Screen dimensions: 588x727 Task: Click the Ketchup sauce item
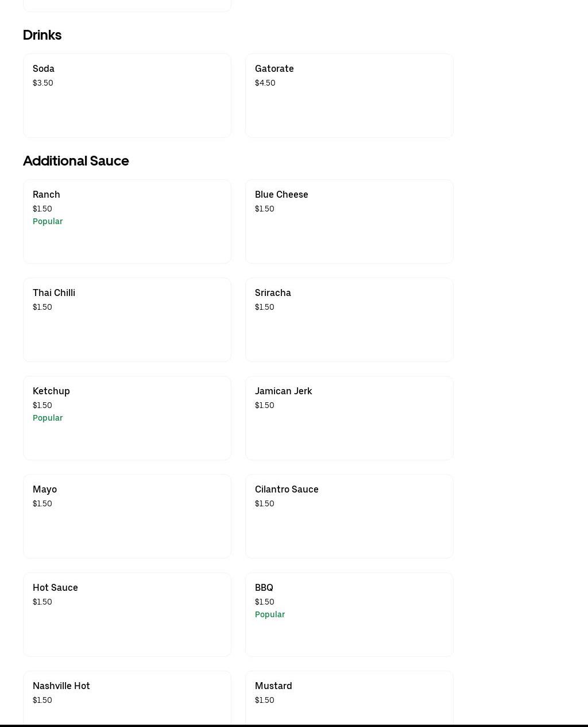pyautogui.click(x=127, y=418)
